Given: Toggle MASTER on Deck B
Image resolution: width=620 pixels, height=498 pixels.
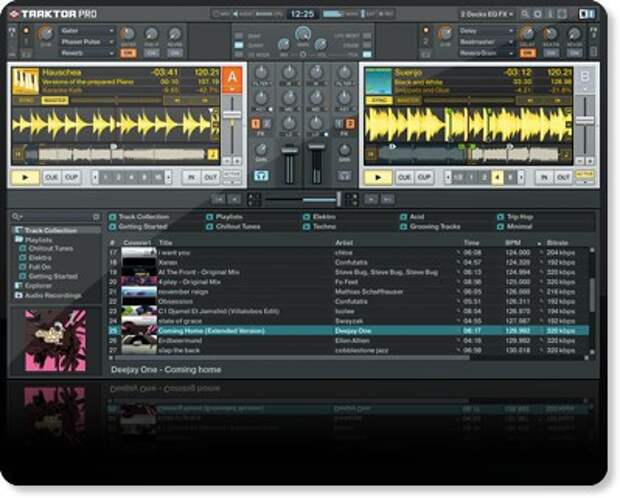Looking at the screenshot, I should pyautogui.click(x=407, y=100).
